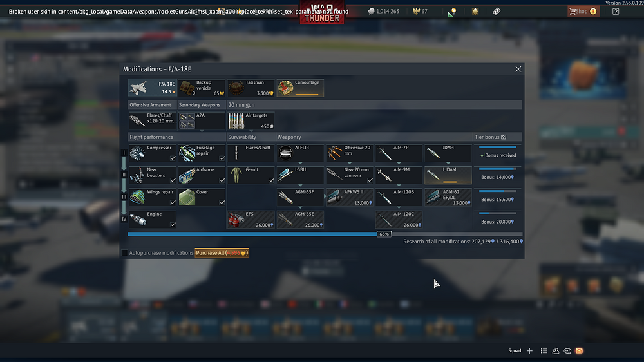Enable Autopurchase modifications checkbox
This screenshot has width=644, height=362.
(124, 252)
